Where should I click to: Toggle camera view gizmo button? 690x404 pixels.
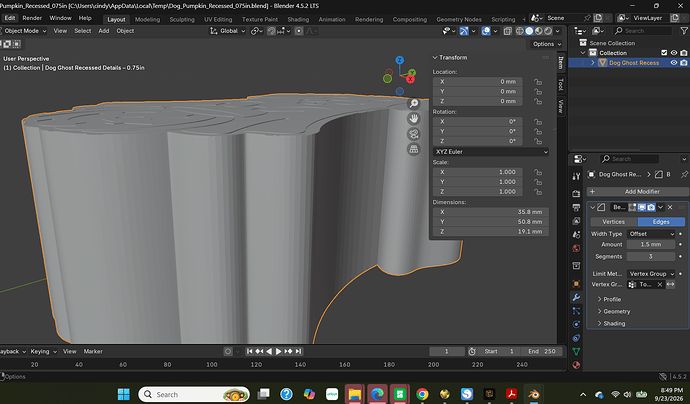tap(414, 134)
